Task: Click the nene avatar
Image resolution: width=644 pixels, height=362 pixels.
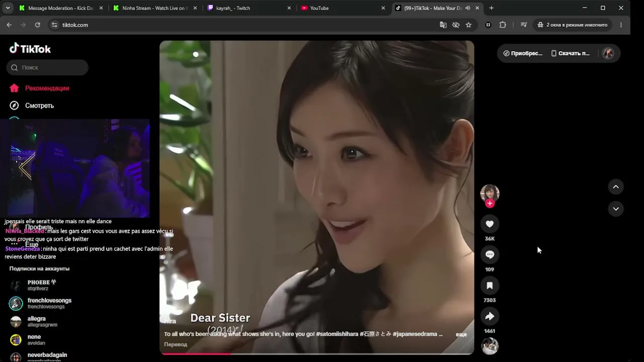Action: click(x=16, y=339)
